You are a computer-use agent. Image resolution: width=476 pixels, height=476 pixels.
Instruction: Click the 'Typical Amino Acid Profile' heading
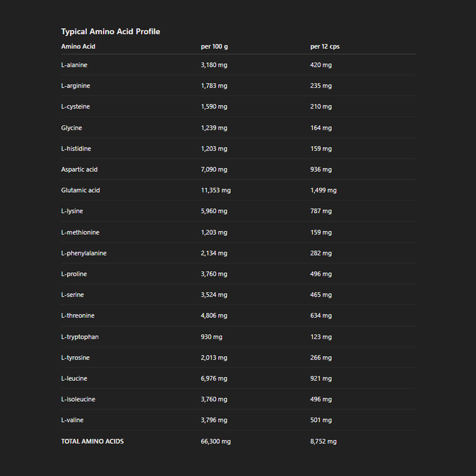coord(110,31)
